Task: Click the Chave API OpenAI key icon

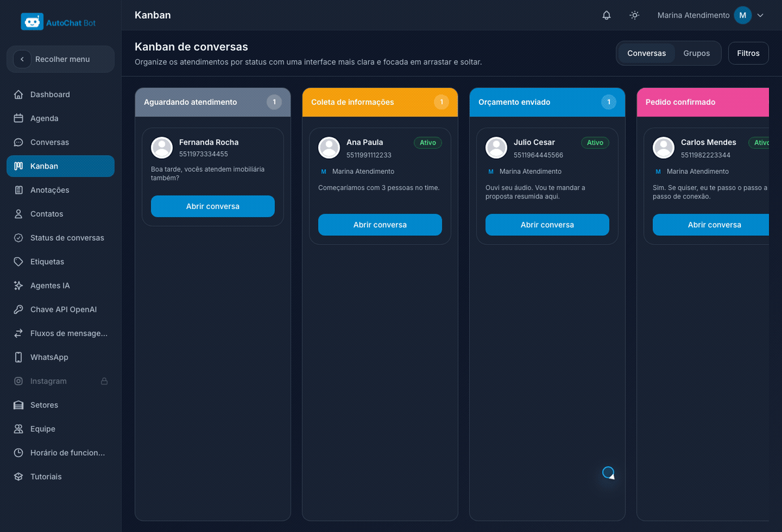Action: click(18, 309)
